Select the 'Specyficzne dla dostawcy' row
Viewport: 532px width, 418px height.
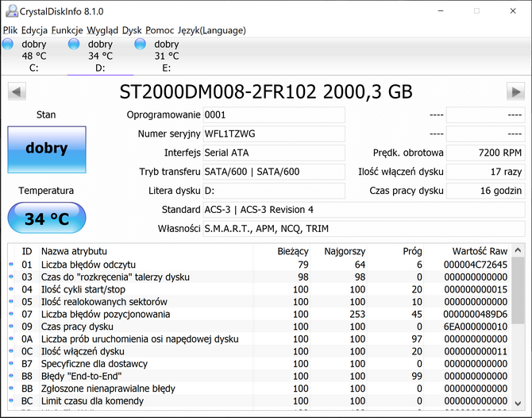pyautogui.click(x=259, y=364)
